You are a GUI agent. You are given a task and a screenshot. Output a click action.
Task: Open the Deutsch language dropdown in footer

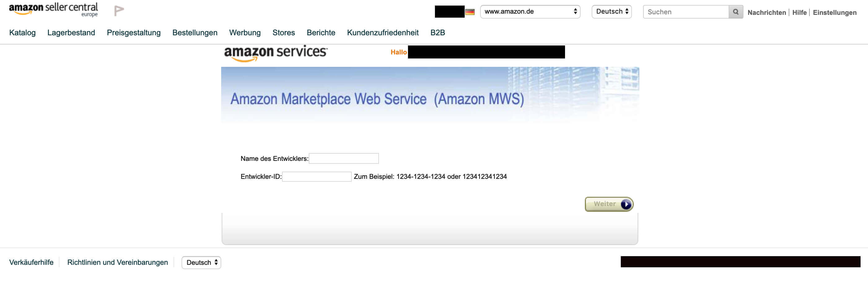click(x=201, y=262)
